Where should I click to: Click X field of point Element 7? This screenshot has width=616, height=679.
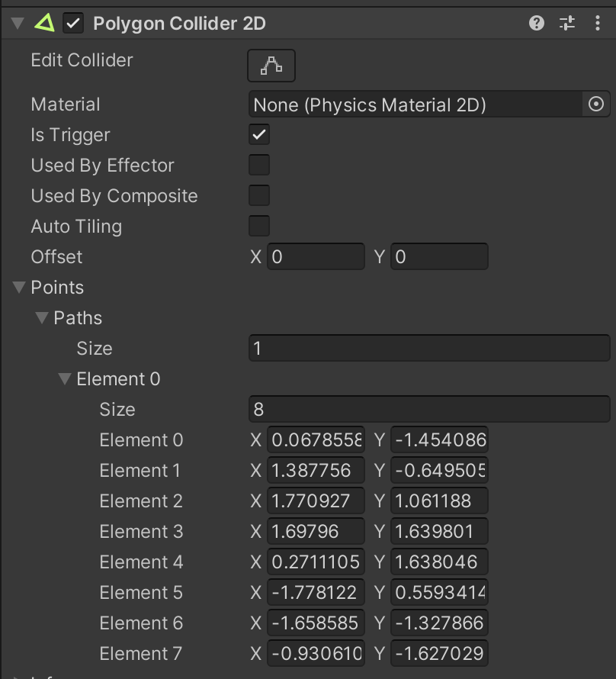tap(316, 654)
